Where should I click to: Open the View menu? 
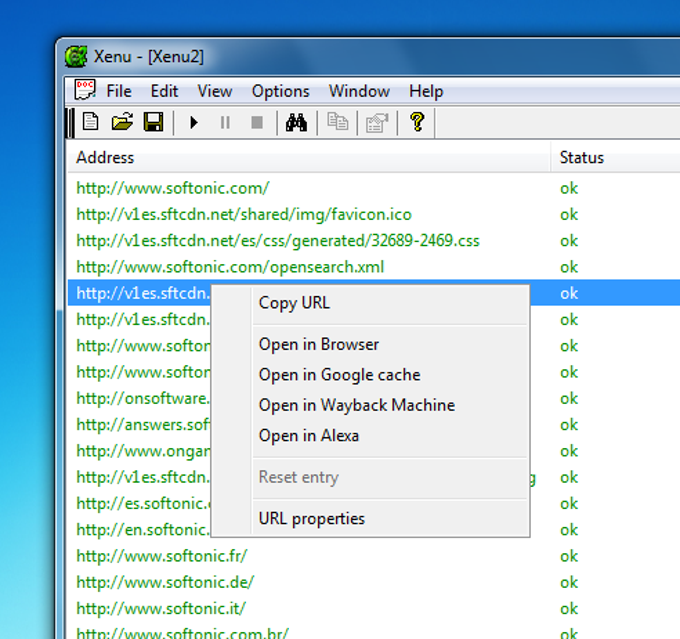pyautogui.click(x=215, y=91)
